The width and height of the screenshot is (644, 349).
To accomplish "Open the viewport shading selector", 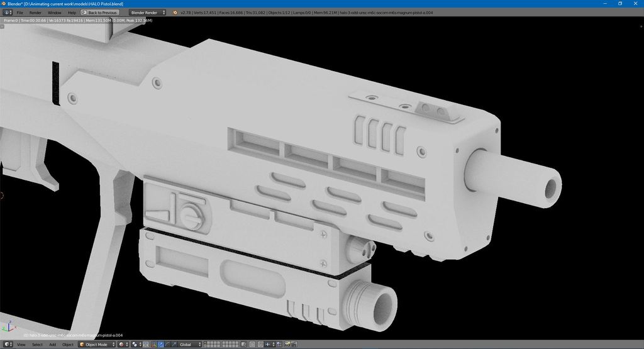I will point(123,345).
